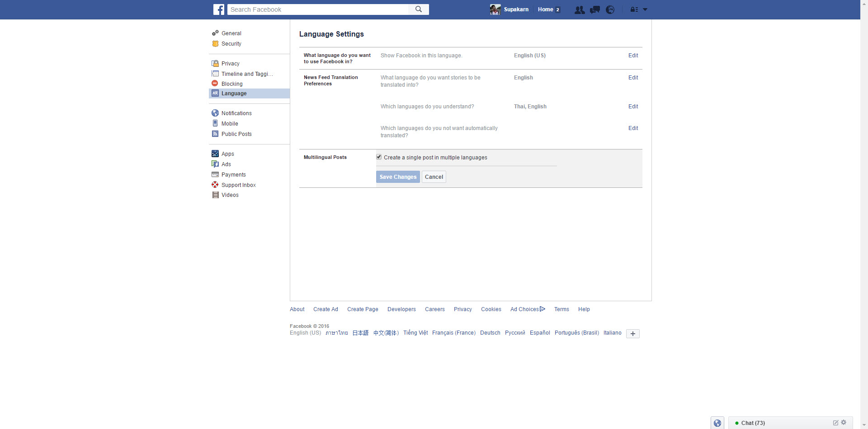Edit languages not automatically translated

pyautogui.click(x=633, y=128)
